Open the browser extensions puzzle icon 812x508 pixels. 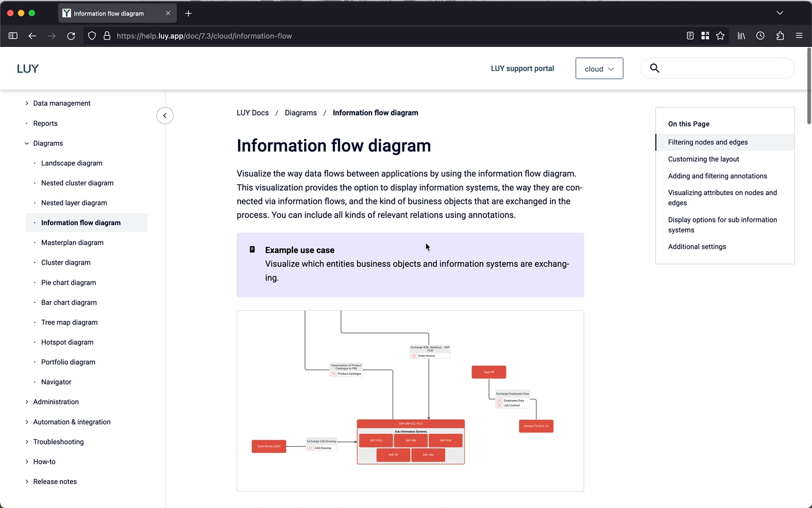(780, 36)
